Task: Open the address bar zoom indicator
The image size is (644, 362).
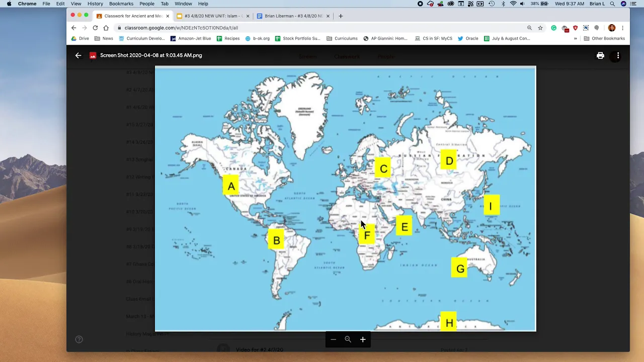Action: [x=529, y=28]
